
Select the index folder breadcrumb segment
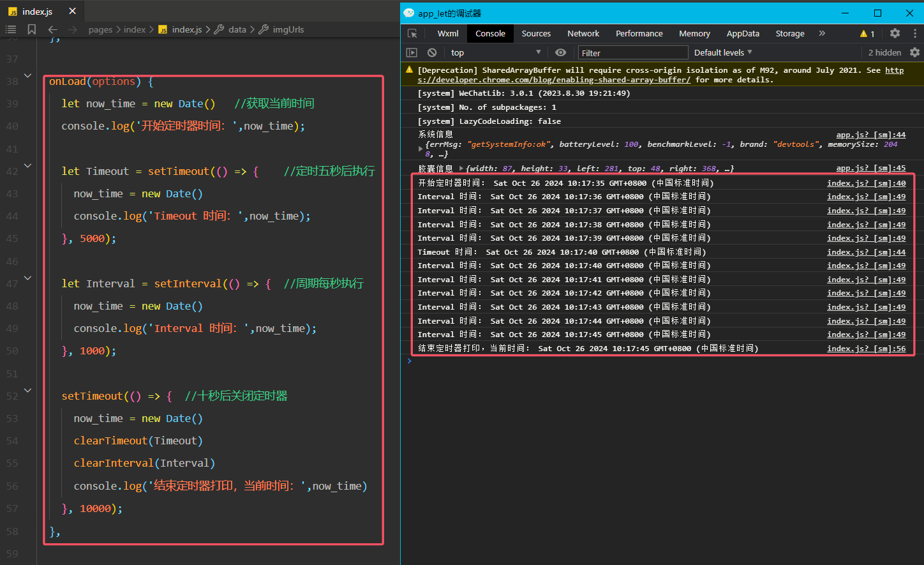click(135, 29)
